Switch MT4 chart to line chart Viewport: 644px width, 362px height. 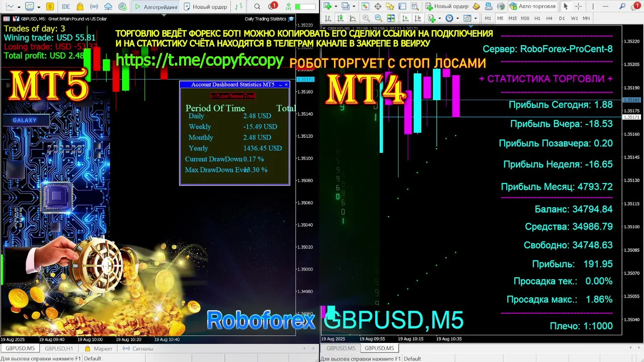(352, 18)
